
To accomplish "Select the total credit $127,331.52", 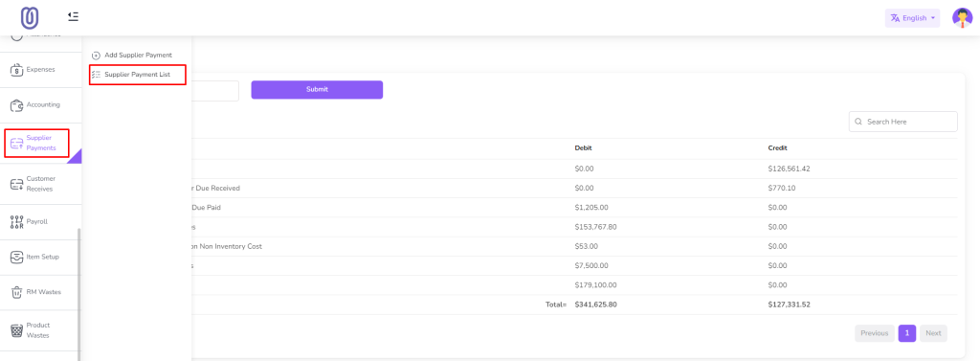I will [790, 305].
